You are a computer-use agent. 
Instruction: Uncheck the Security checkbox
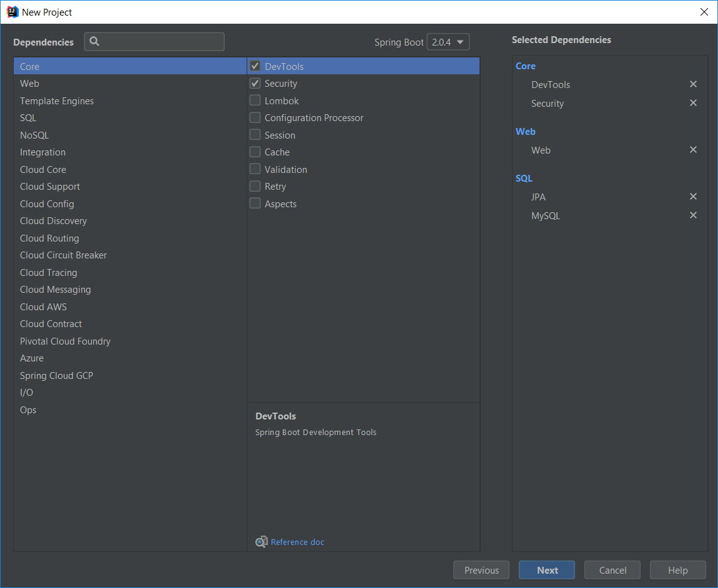pyautogui.click(x=255, y=84)
